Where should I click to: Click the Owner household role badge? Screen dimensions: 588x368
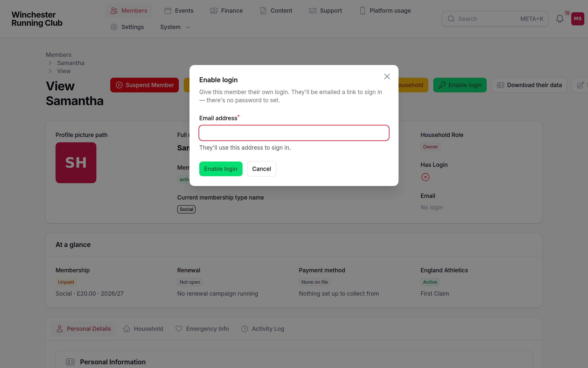click(430, 147)
